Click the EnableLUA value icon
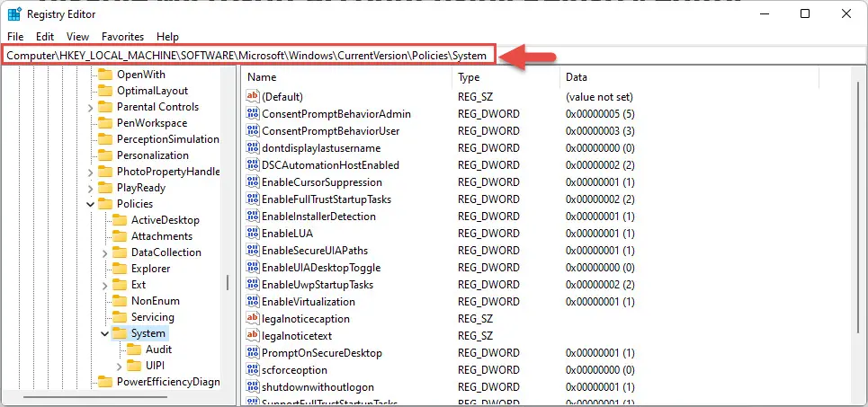868x407 pixels. click(x=253, y=234)
